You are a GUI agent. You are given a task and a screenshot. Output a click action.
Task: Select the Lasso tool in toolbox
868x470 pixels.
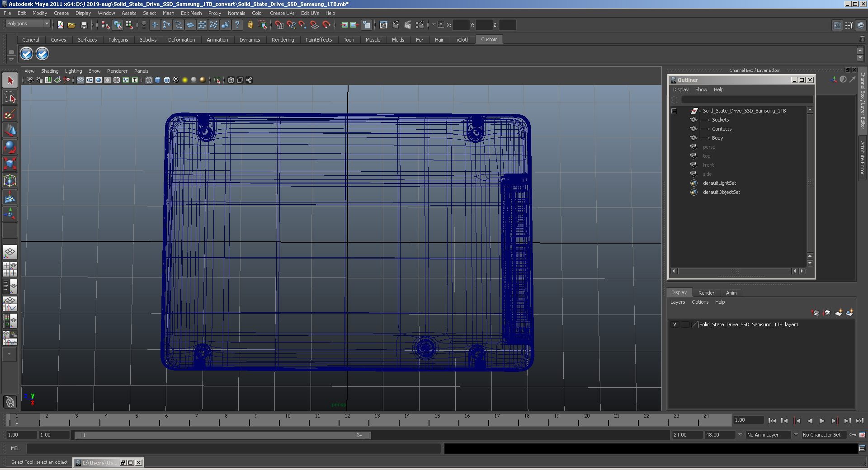10,97
